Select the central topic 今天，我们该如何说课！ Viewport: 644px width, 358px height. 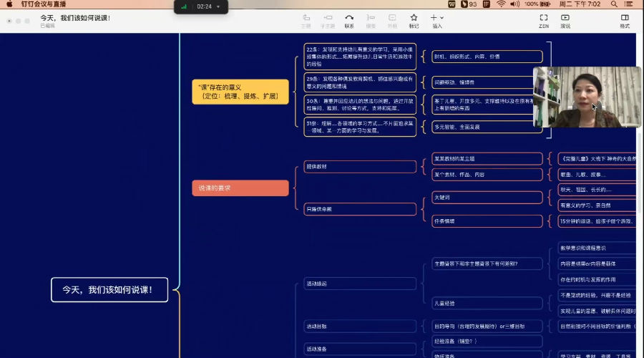point(109,290)
